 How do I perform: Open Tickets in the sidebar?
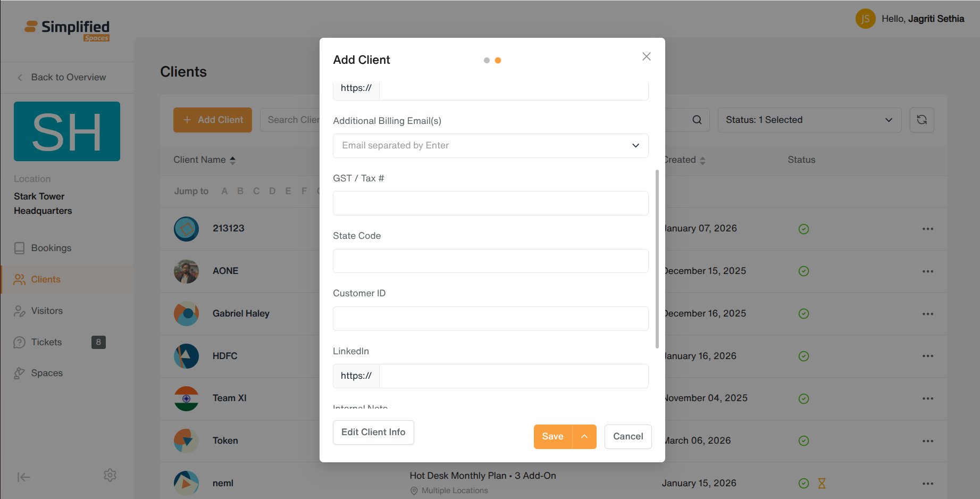click(46, 342)
